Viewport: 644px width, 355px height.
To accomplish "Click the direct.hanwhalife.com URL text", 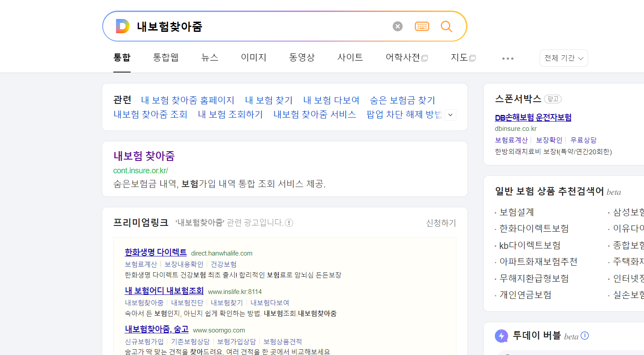I will coord(222,253).
